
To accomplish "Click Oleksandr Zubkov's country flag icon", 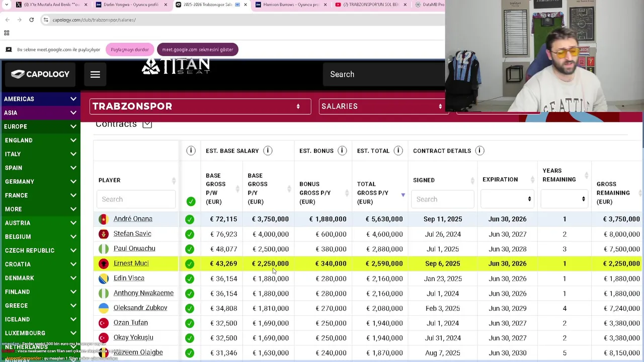I will pos(104,308).
